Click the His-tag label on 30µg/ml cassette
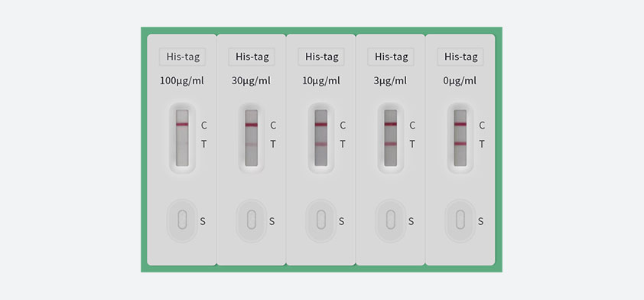644x300 pixels. (x=252, y=57)
